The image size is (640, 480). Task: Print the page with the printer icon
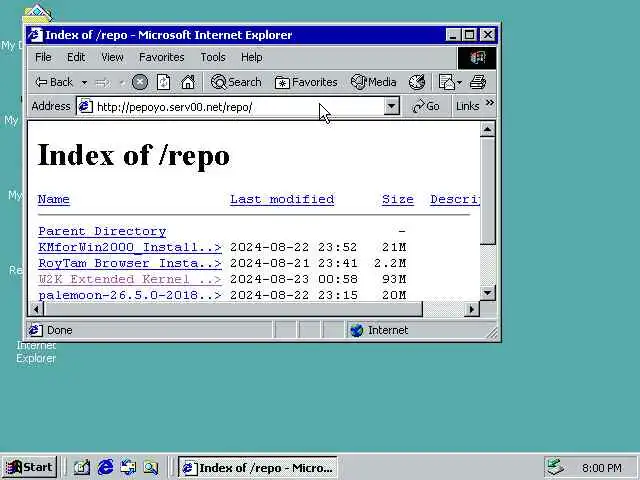pos(478,82)
